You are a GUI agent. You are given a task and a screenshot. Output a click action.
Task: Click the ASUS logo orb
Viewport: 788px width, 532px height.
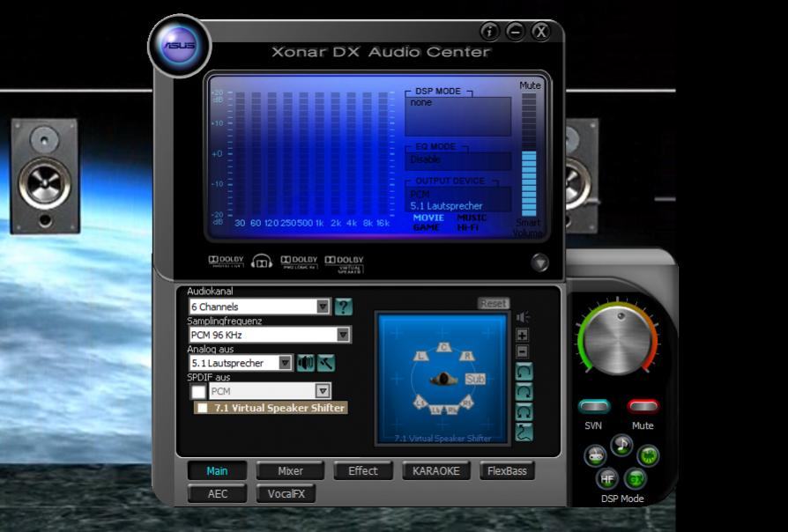point(180,46)
